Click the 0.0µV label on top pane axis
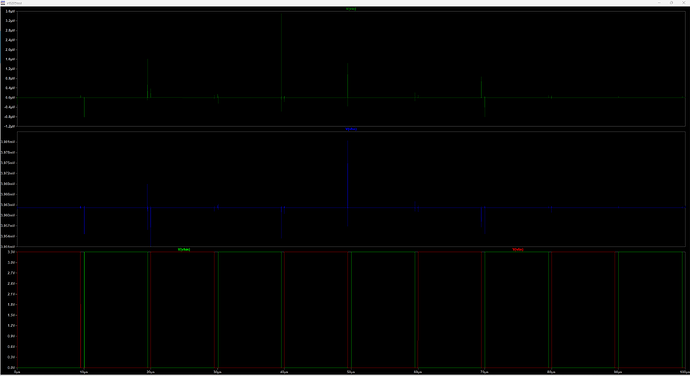This screenshot has height=376, width=690. [x=11, y=97]
